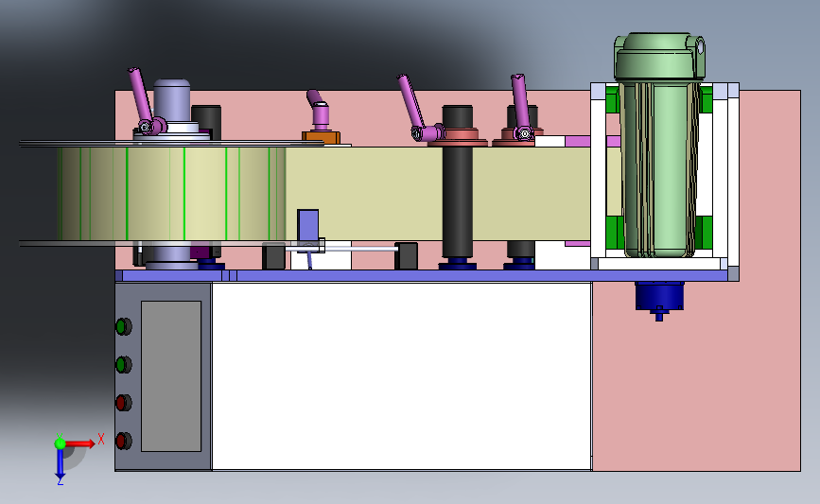Screen dimensions: 820x504
Task: Select the yellow label roll with green stripes
Action: [x=171, y=194]
